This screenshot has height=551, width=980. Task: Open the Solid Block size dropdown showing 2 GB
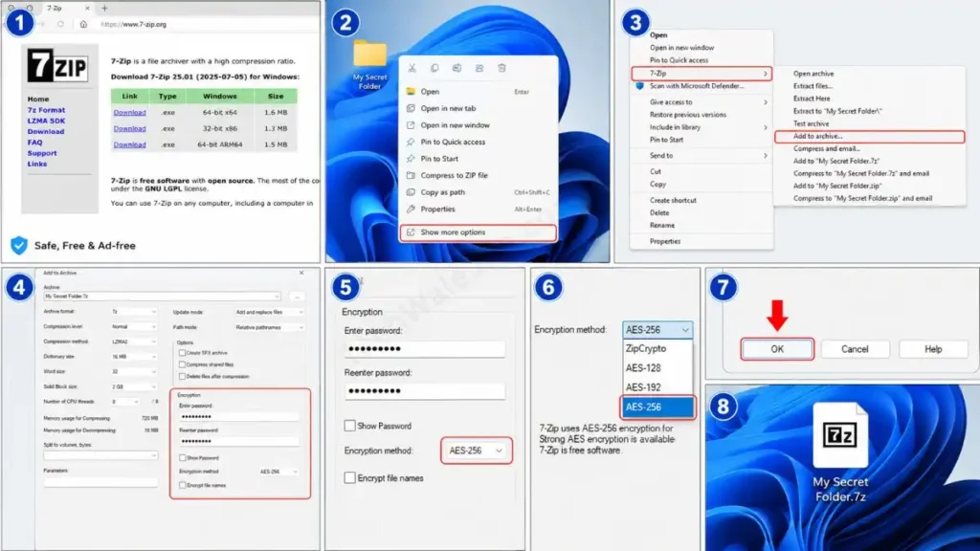click(134, 386)
